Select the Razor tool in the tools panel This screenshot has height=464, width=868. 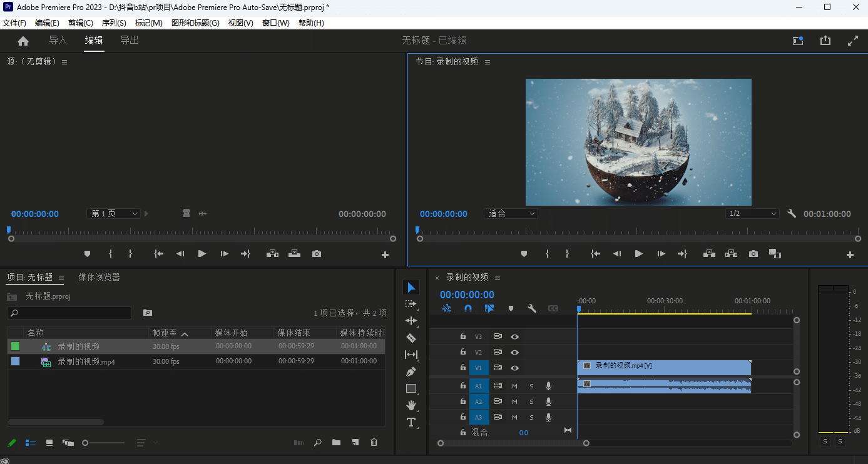411,338
